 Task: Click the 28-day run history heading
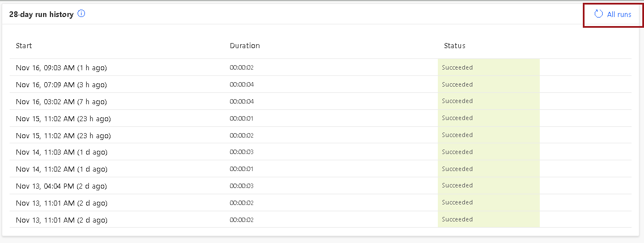pos(41,14)
